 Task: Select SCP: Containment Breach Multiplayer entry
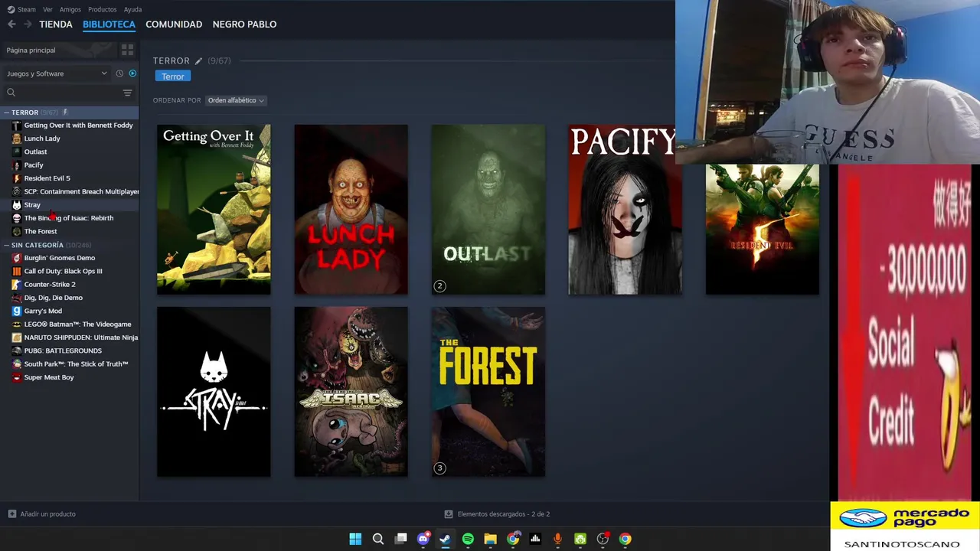coord(70,191)
